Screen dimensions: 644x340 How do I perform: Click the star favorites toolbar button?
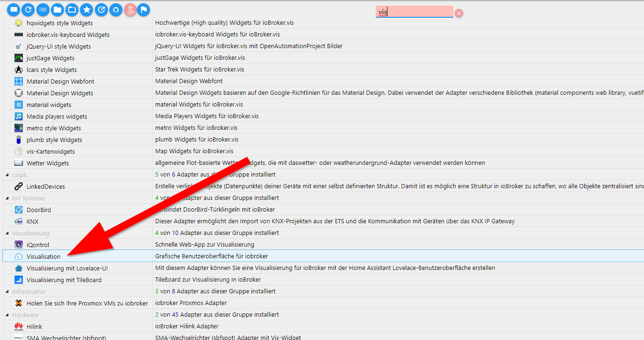tap(86, 9)
